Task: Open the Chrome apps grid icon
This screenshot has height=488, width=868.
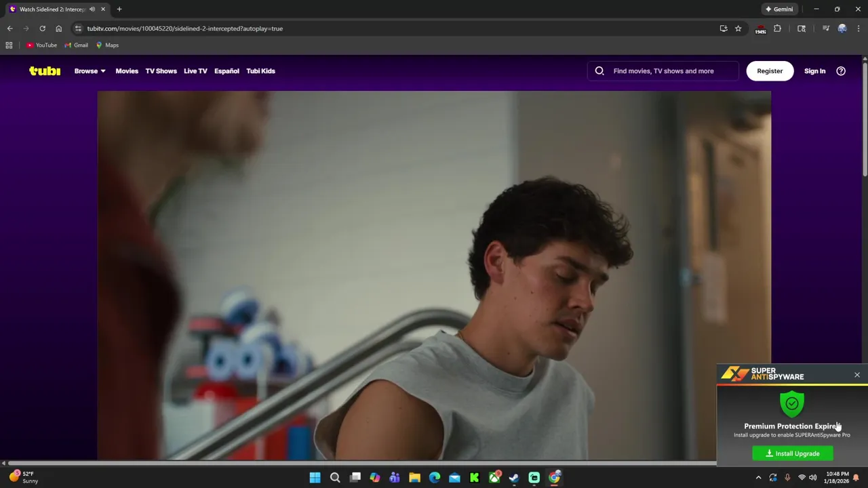Action: (x=9, y=45)
